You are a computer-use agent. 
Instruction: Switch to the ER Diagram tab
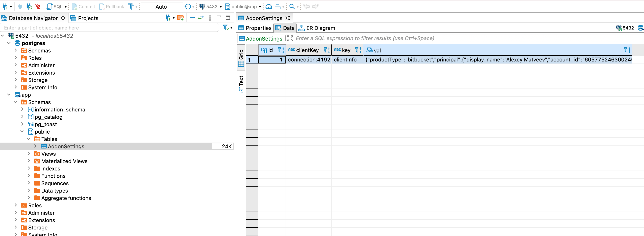pyautogui.click(x=317, y=28)
